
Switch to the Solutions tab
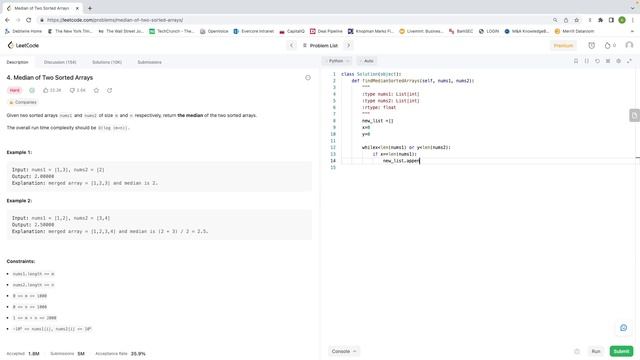(107, 62)
